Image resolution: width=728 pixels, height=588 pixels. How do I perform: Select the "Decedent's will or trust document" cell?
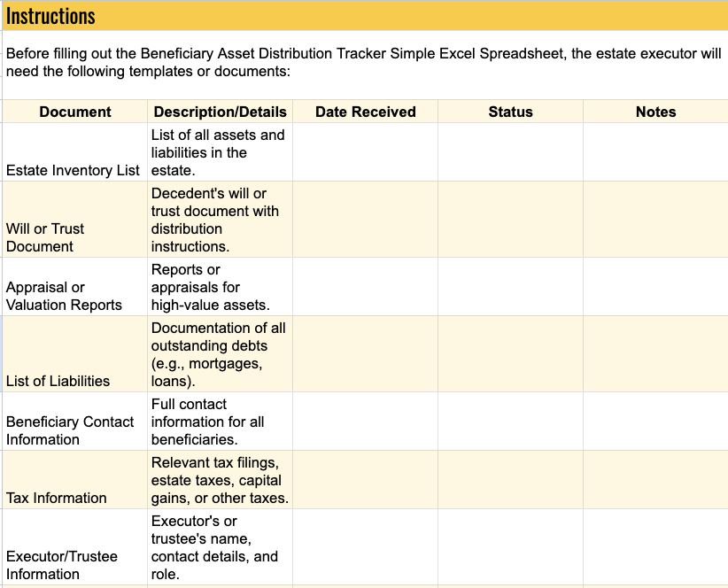point(220,220)
